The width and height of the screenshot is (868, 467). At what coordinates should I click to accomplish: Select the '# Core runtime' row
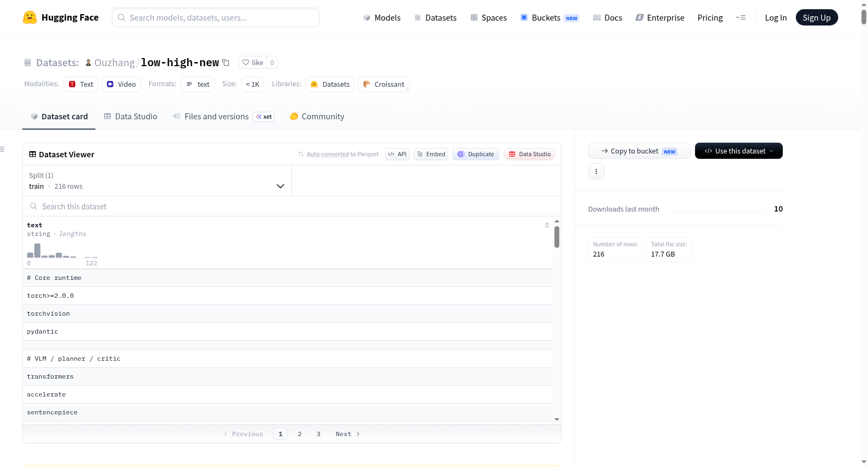pos(288,278)
